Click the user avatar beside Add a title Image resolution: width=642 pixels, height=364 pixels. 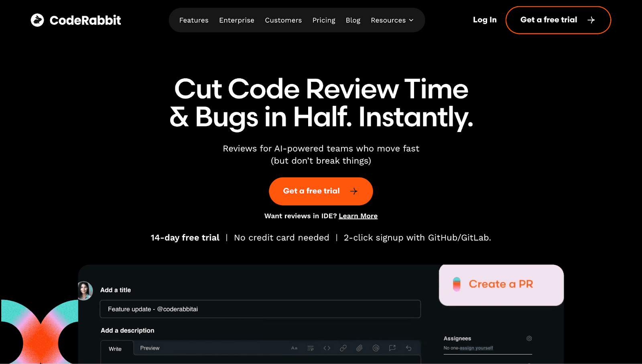pyautogui.click(x=85, y=291)
